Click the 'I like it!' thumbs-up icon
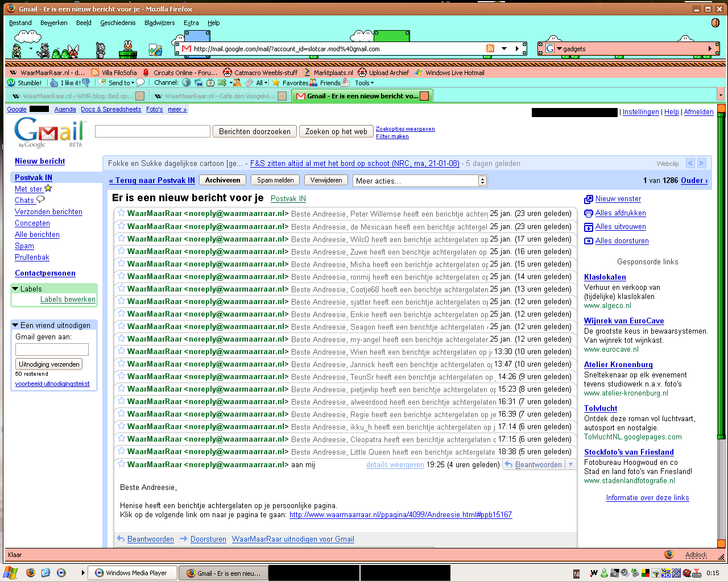This screenshot has width=728, height=582. (54, 83)
